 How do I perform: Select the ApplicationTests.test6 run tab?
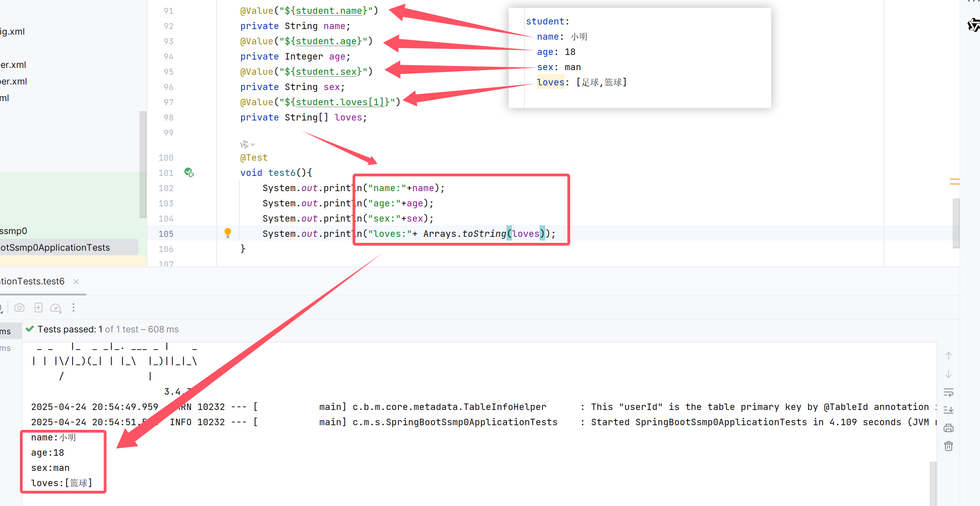click(32, 281)
